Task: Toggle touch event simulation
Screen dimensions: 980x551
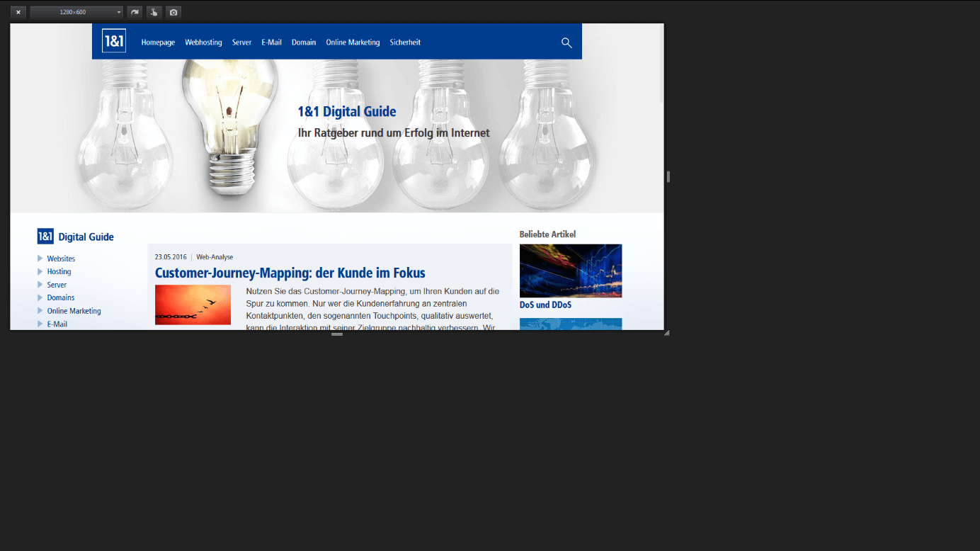Action: coord(154,12)
